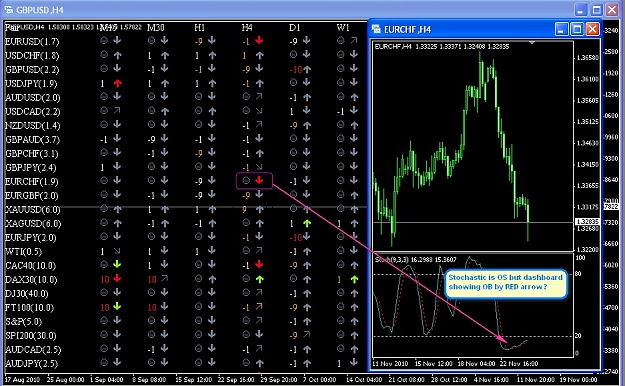Select the S&P(5.0) row label
Image resolution: width=625 pixels, height=386 pixels.
click(x=23, y=322)
